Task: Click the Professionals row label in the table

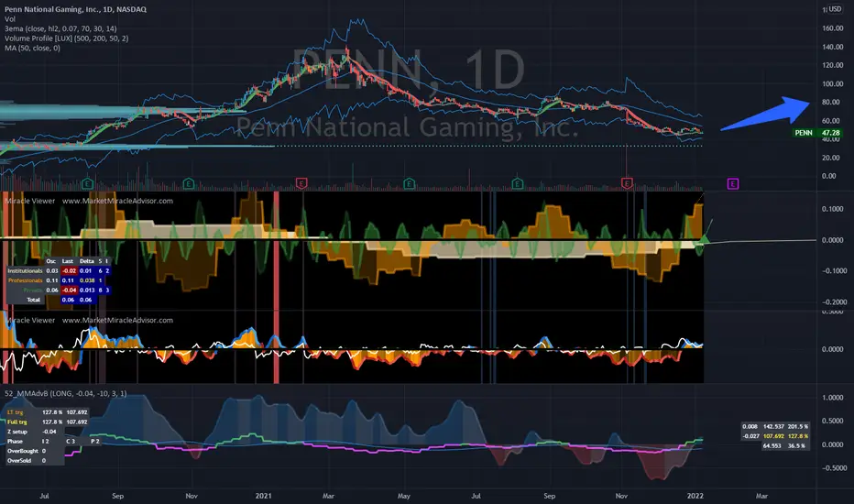Action: click(x=25, y=280)
